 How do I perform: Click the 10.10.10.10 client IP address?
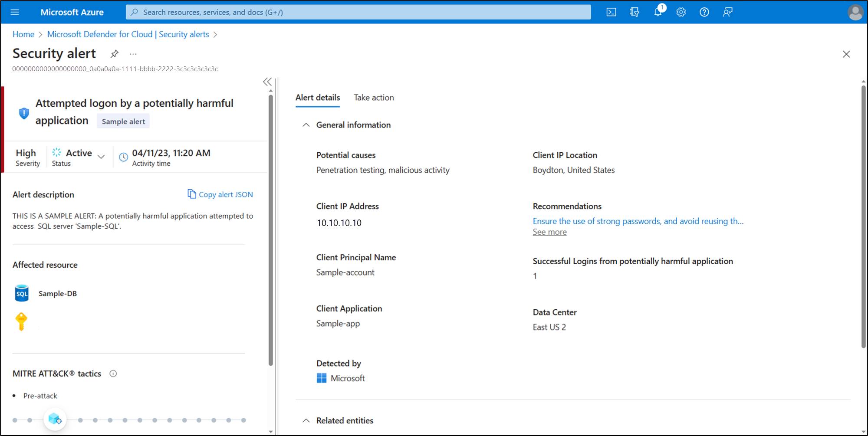point(339,223)
